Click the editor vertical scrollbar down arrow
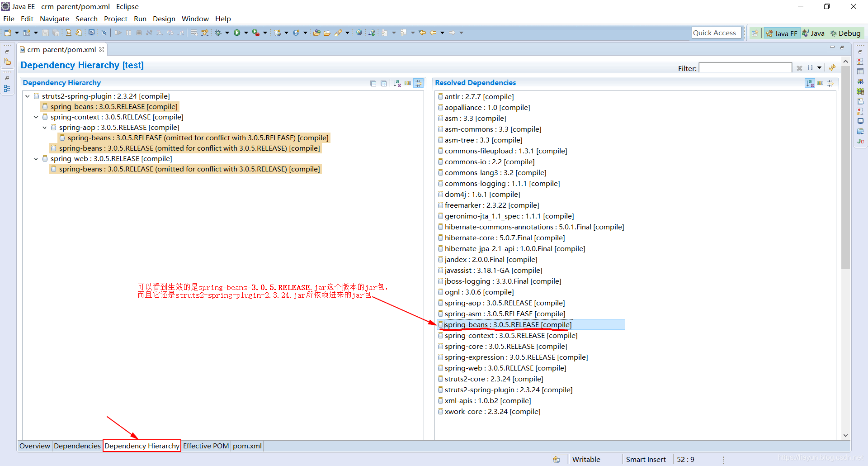Screen dimensions: 868x466 click(x=845, y=435)
